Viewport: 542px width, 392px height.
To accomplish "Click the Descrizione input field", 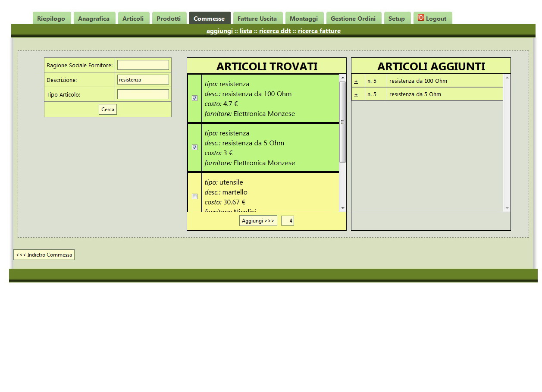I will 143,79.
